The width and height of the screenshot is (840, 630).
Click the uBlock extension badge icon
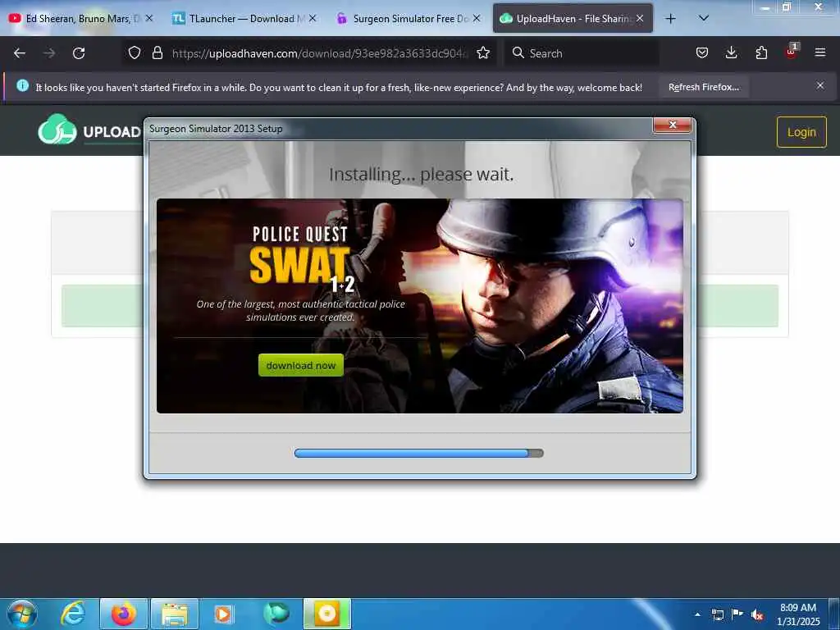tap(792, 52)
